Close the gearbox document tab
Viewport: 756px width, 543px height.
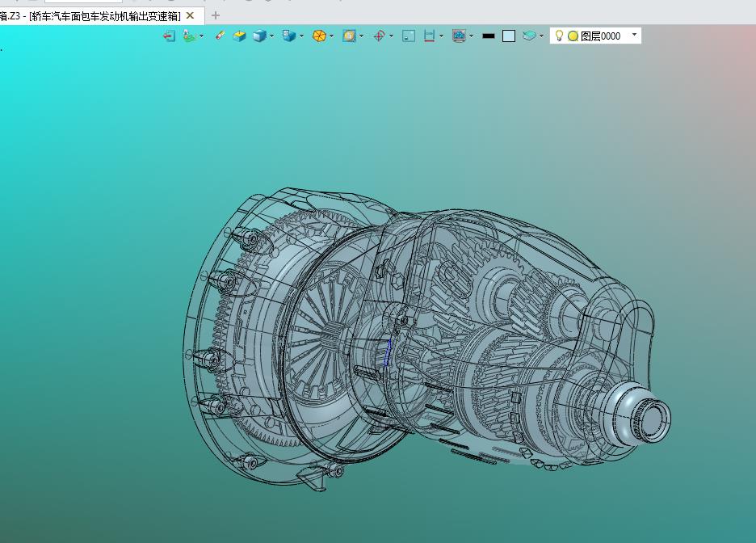[x=190, y=15]
